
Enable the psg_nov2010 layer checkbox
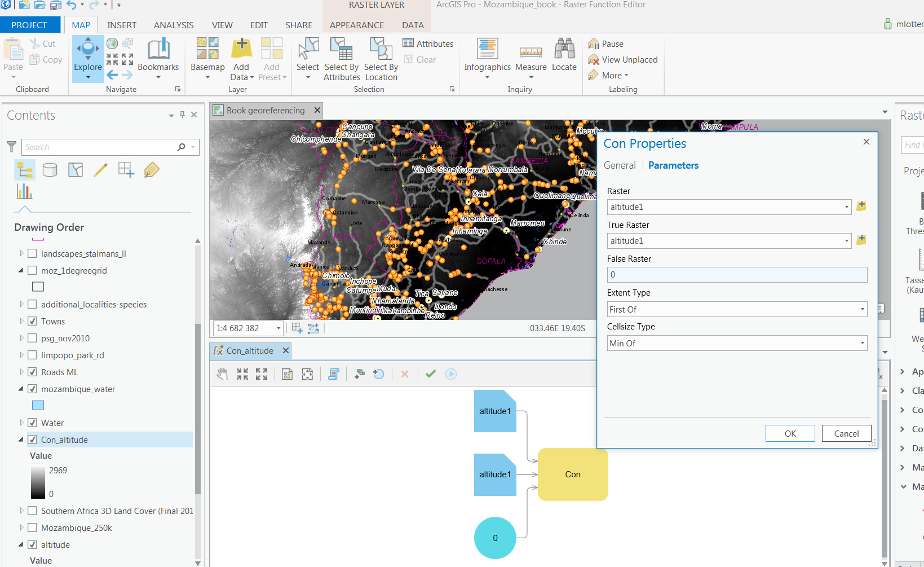[x=33, y=339]
